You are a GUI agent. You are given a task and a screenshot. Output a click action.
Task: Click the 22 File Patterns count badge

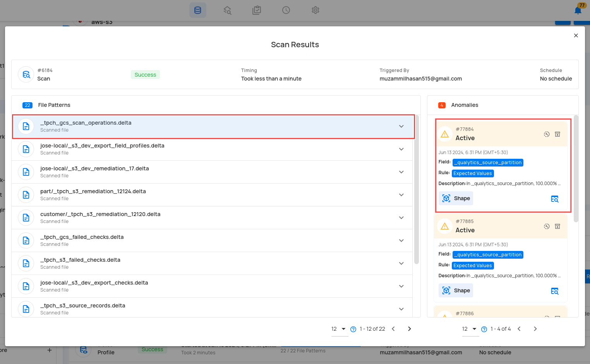[x=27, y=105]
